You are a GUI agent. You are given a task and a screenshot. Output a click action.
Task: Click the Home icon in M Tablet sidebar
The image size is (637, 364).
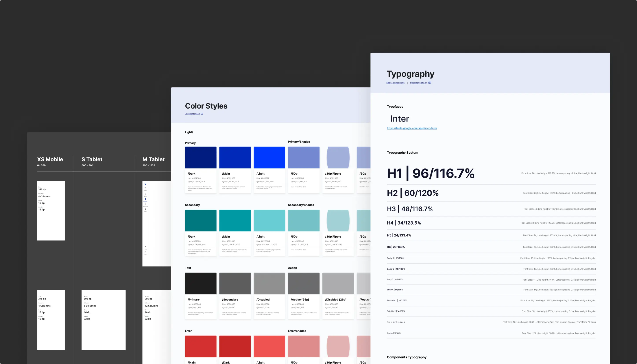coord(145,194)
